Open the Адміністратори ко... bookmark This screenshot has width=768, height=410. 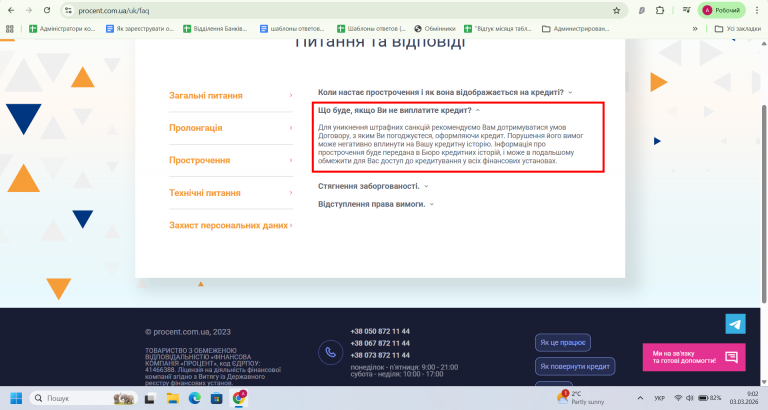[x=62, y=29]
